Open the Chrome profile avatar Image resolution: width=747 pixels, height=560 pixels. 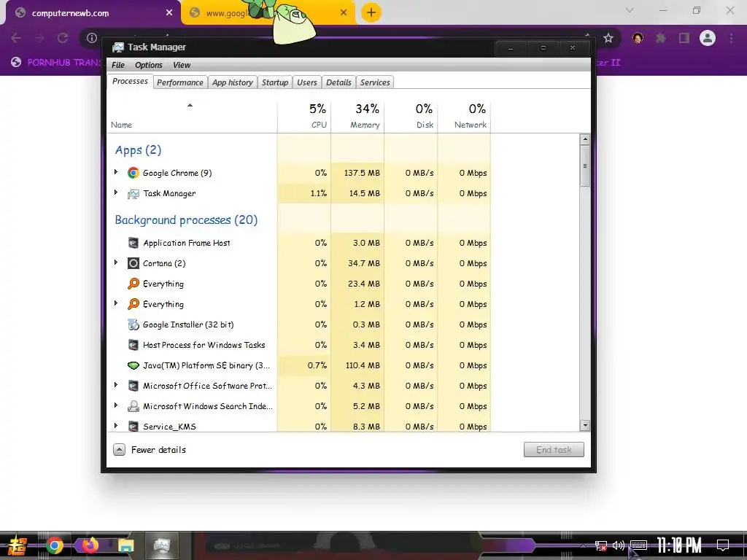[x=708, y=38]
